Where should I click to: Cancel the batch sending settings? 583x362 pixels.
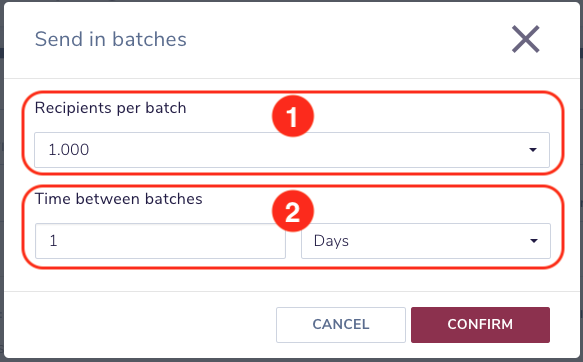(341, 324)
